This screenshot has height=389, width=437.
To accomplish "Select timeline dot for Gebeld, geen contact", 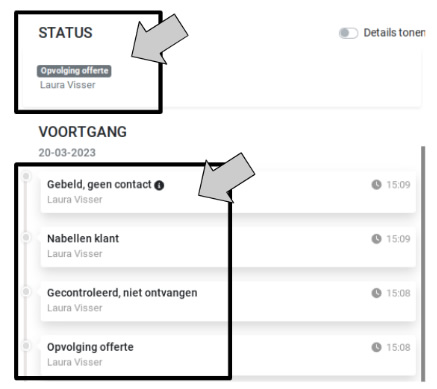I will tap(26, 176).
